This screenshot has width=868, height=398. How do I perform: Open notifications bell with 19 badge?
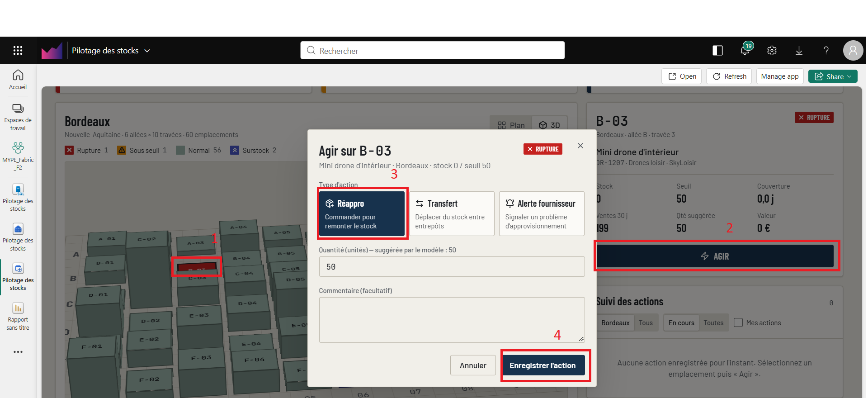(745, 50)
